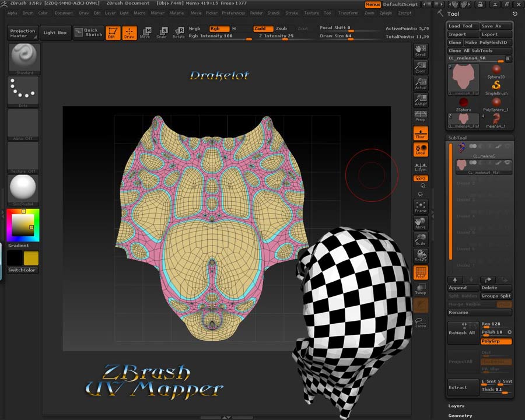The image size is (525, 420).
Task: Toggle Transp transparency mode
Action: (x=421, y=289)
